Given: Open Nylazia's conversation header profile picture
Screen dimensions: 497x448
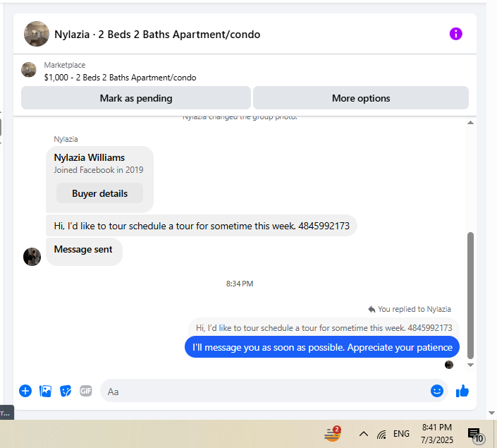Looking at the screenshot, I should point(37,34).
